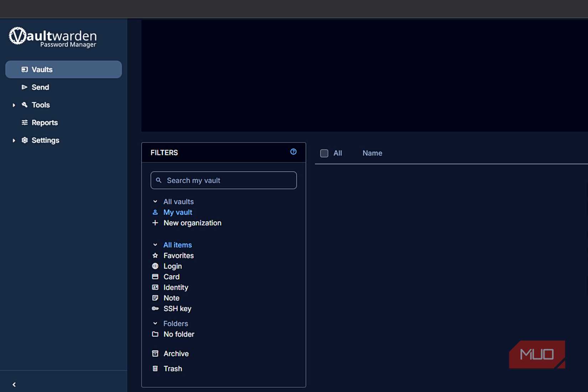Click the plus icon for New organization
Image resolution: width=588 pixels, height=392 pixels.
[x=155, y=223]
